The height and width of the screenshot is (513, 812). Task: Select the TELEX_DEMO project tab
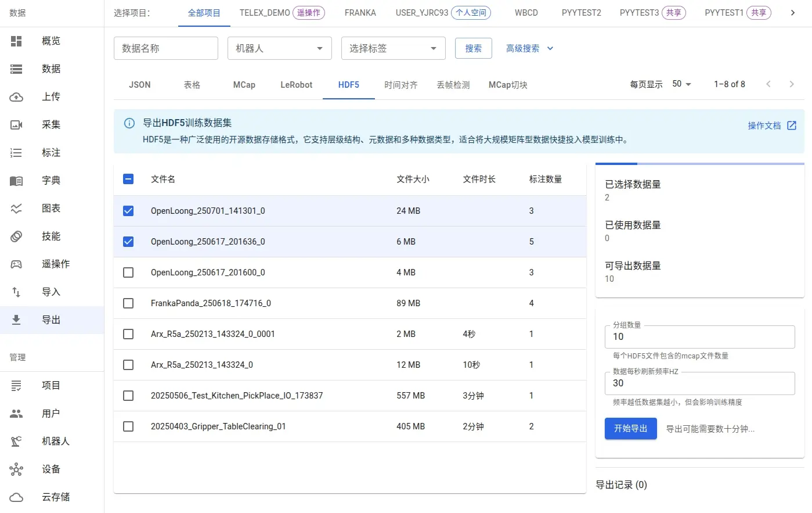(x=265, y=13)
